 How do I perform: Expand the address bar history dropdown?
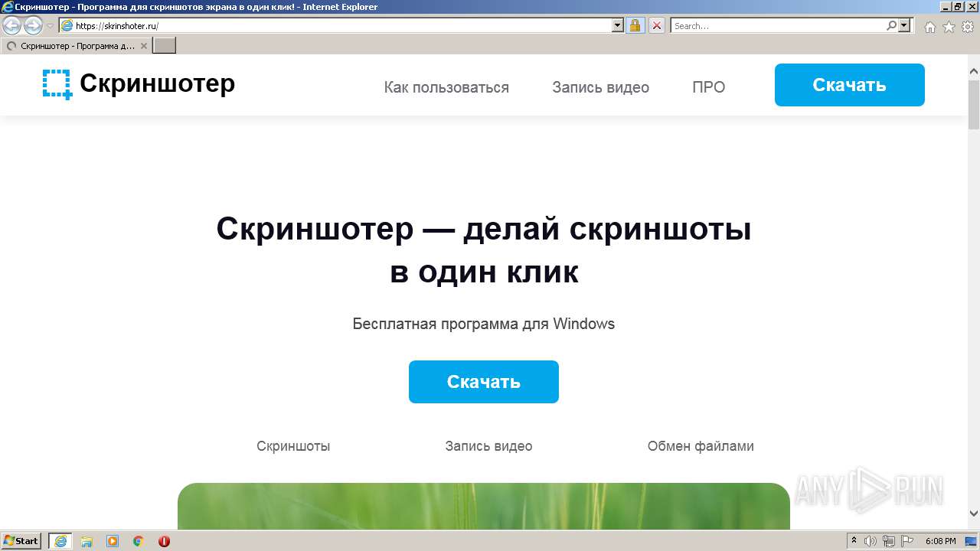(618, 26)
